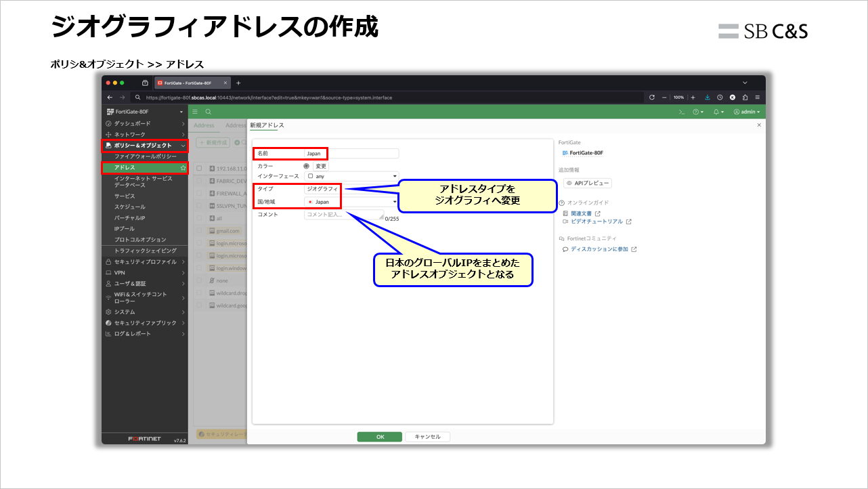Image resolution: width=868 pixels, height=489 pixels.
Task: Expand システム sidebar menu
Action: [x=144, y=312]
